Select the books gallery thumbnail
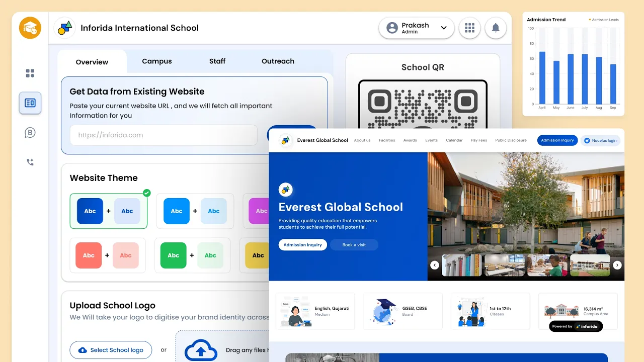Screen dimensions: 644x362 point(462,265)
